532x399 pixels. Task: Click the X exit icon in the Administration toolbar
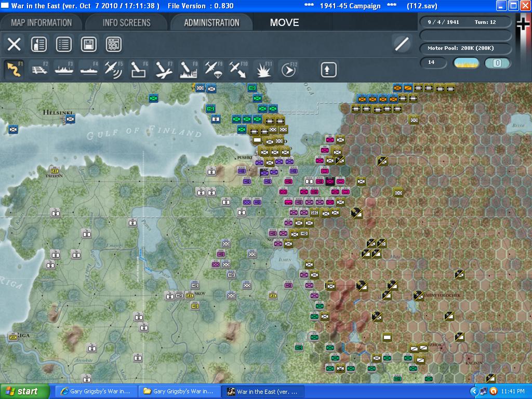click(14, 45)
